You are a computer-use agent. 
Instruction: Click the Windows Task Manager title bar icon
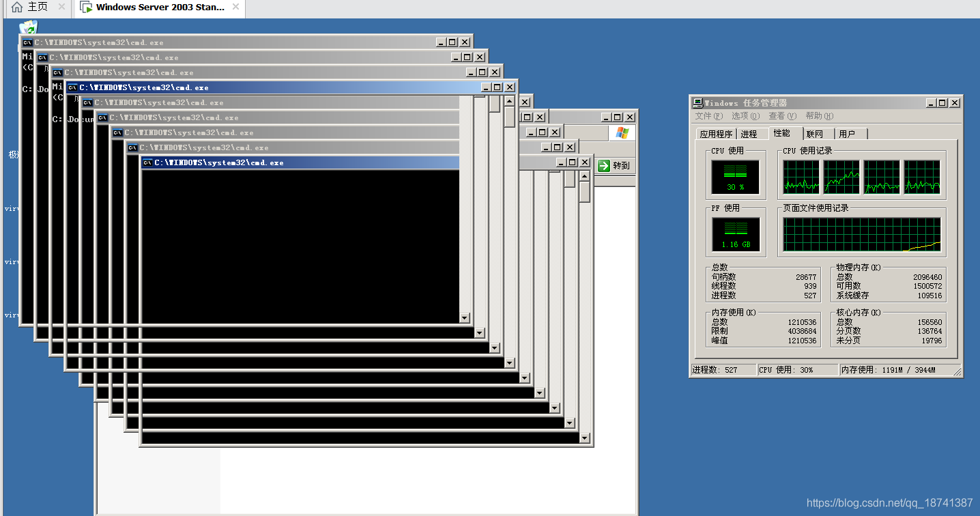coord(698,103)
